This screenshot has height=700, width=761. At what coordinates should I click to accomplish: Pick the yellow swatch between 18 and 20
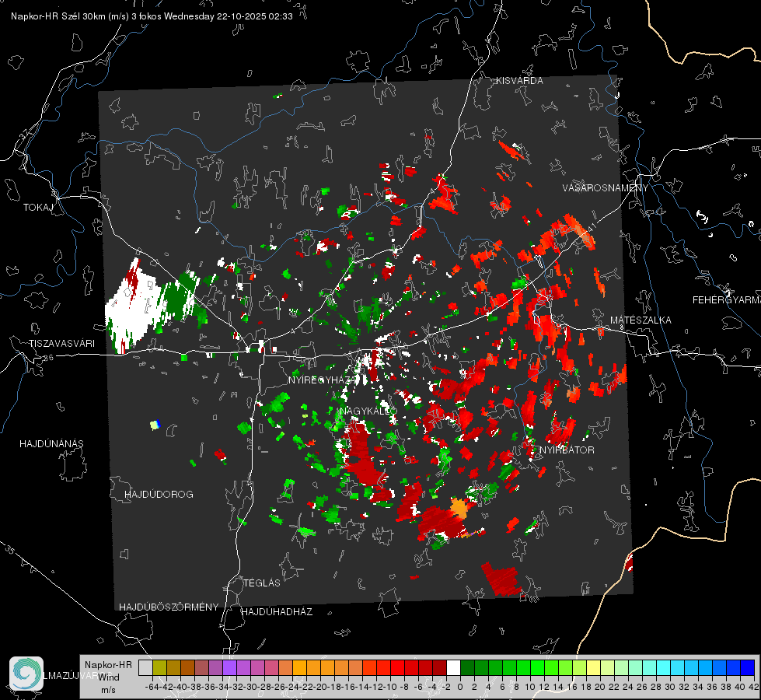pos(593,667)
